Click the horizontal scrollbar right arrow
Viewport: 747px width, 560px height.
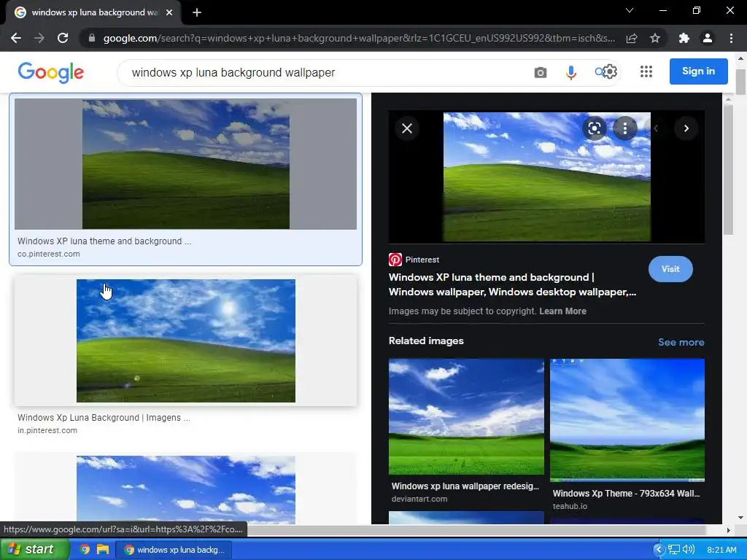[728, 530]
